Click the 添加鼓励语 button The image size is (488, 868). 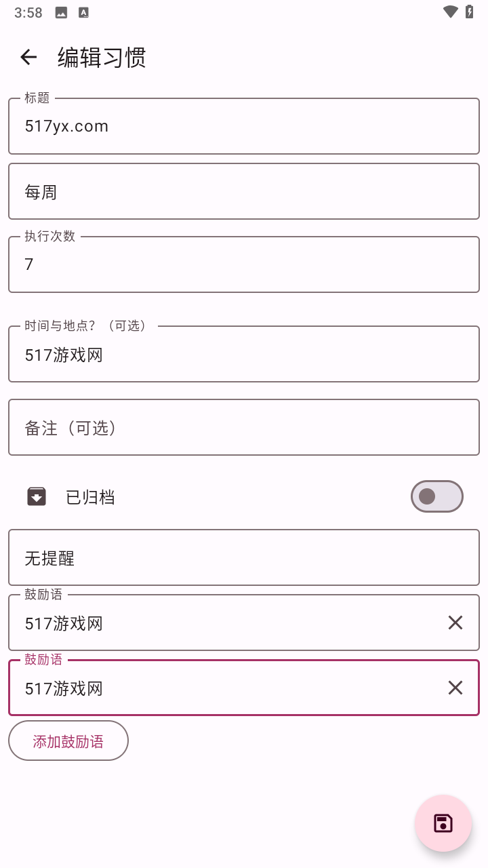pyautogui.click(x=68, y=741)
